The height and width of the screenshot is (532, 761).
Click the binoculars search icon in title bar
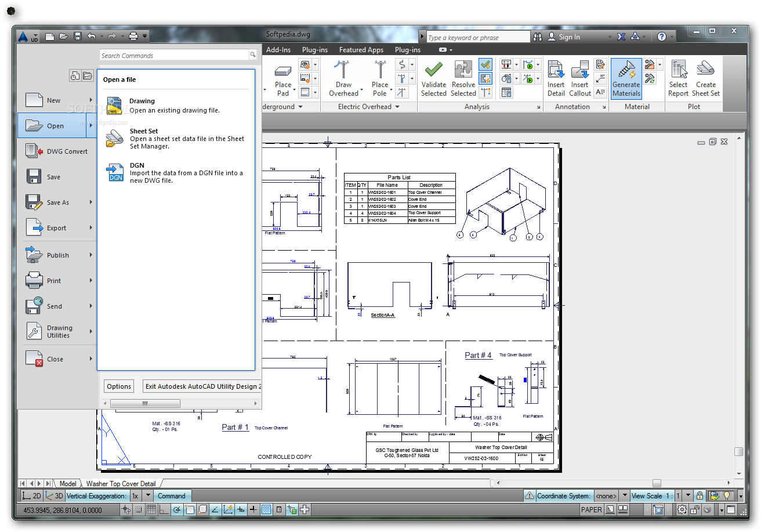point(538,37)
